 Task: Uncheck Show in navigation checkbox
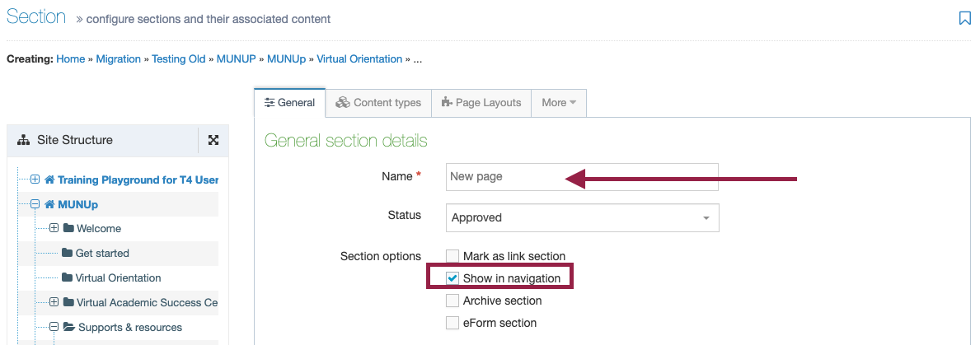tap(452, 277)
